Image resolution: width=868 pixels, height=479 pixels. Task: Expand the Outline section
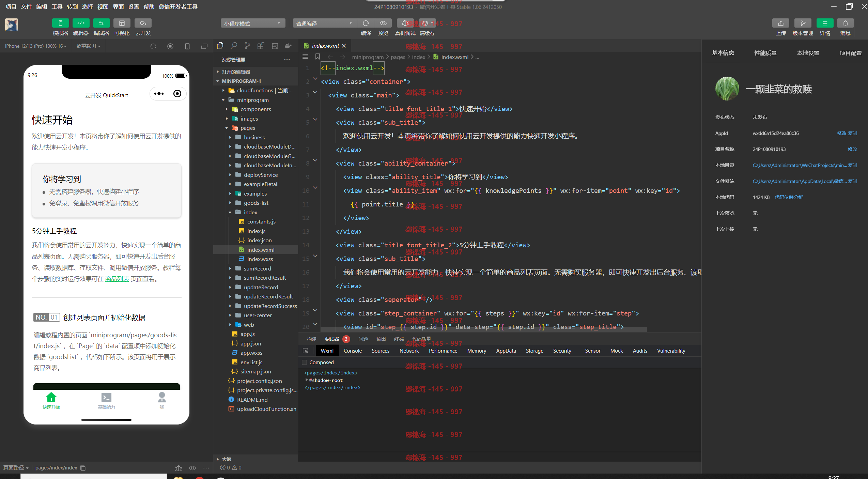[218, 459]
